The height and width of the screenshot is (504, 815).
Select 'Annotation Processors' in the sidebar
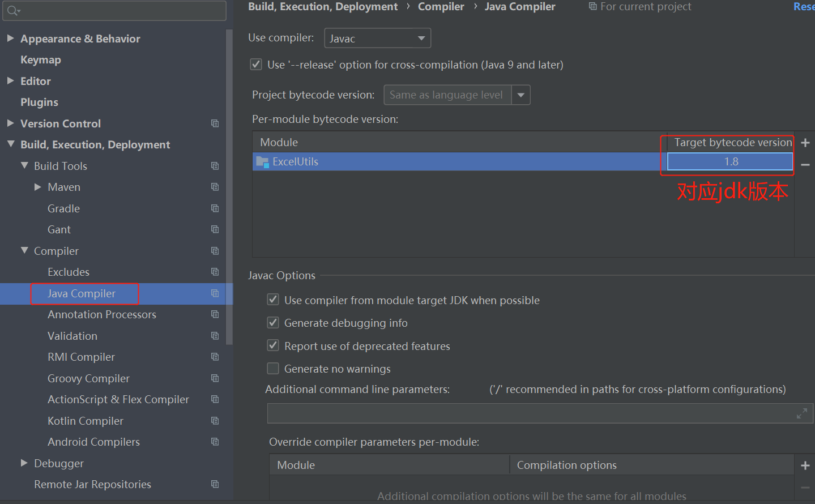[x=102, y=314]
